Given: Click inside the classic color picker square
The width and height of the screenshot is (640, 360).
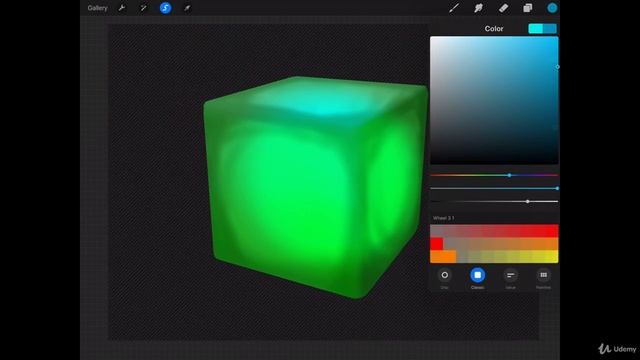Looking at the screenshot, I should tap(494, 100).
